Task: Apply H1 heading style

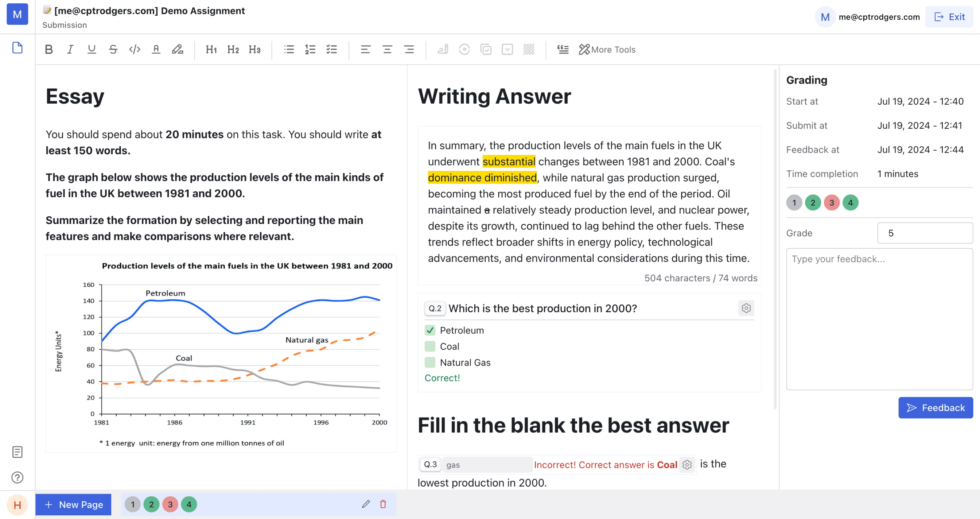Action: click(211, 49)
